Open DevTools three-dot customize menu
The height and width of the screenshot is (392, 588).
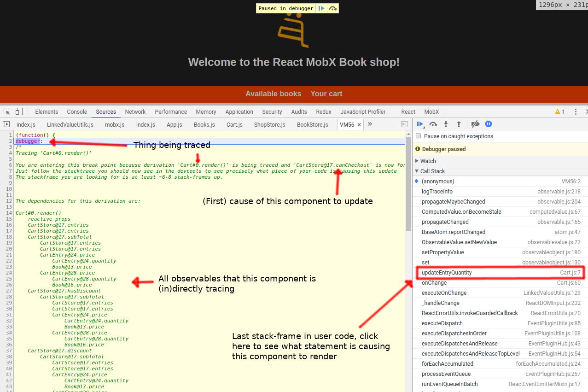576,111
